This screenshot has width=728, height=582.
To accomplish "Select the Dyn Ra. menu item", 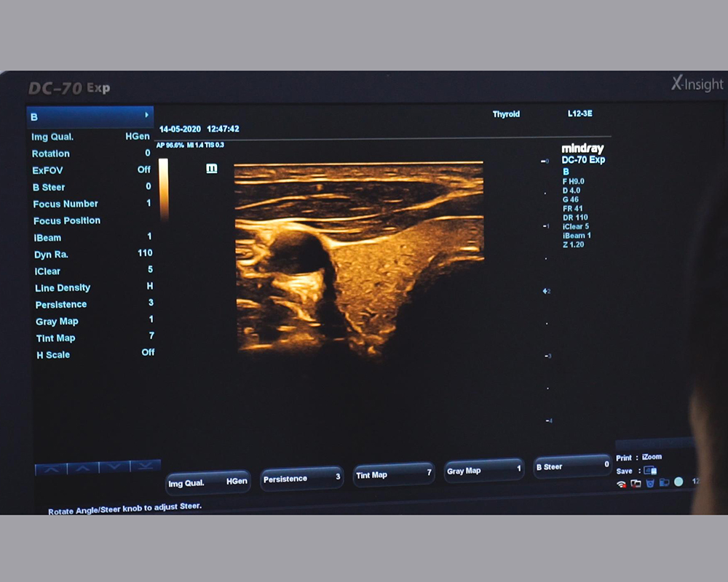I will [x=51, y=255].
